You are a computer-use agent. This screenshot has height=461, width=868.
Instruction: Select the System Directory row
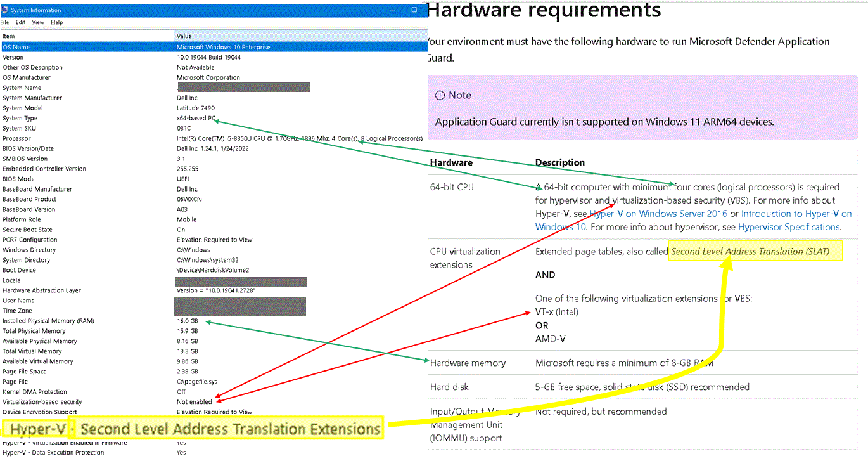[214, 260]
